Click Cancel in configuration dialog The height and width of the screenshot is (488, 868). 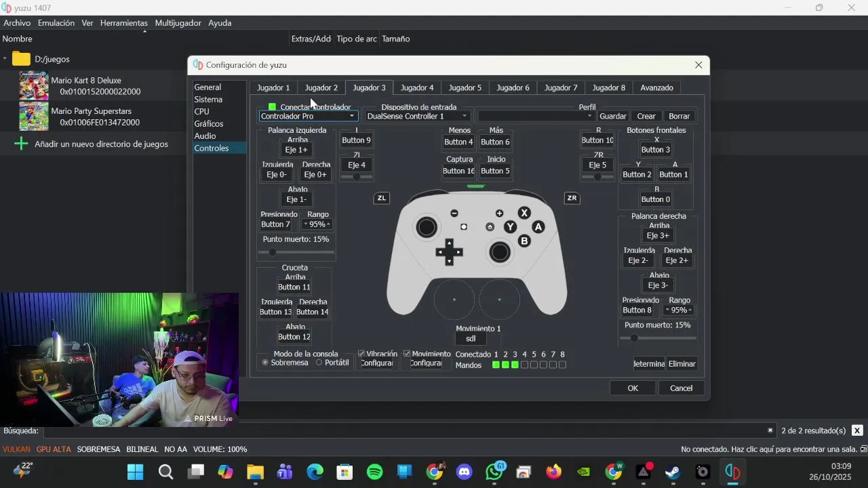coord(681,388)
